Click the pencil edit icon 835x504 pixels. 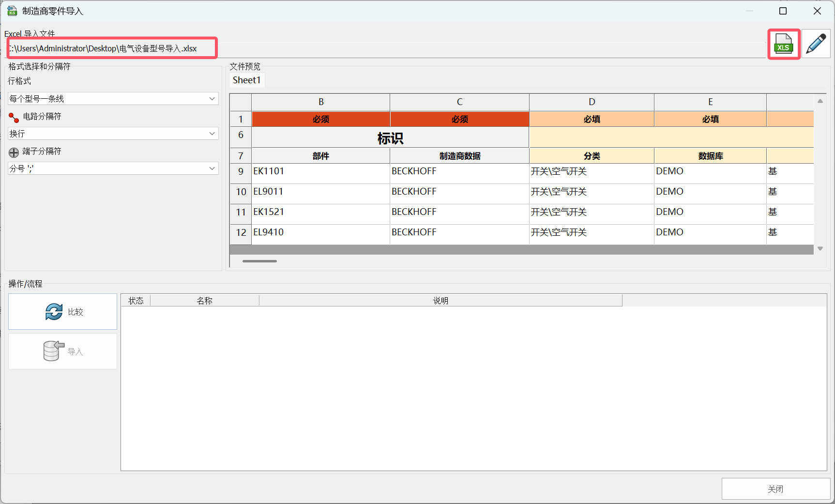[816, 44]
